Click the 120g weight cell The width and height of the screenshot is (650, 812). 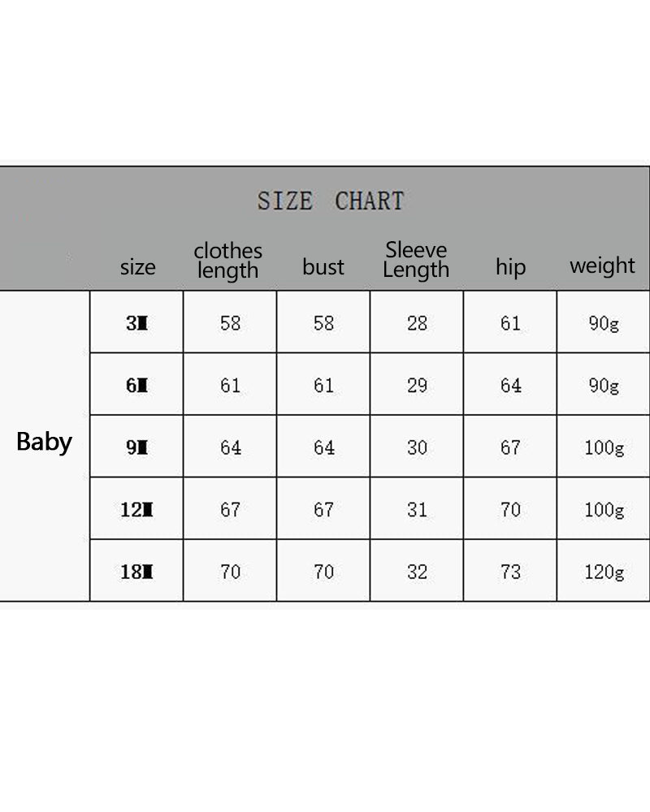tap(604, 572)
